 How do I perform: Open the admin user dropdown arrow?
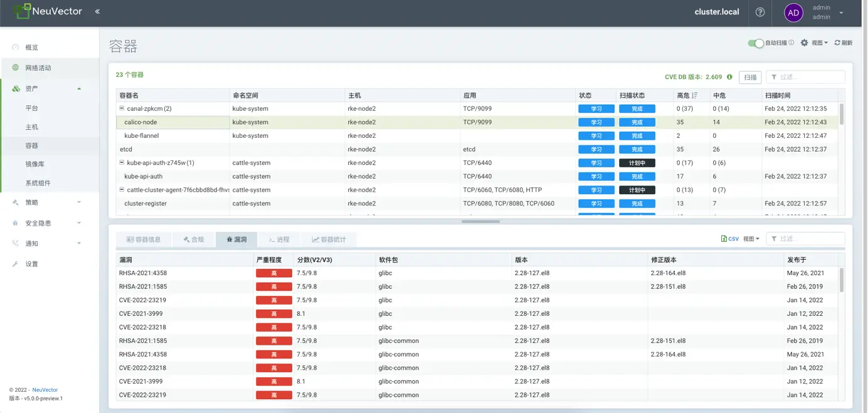(x=841, y=13)
